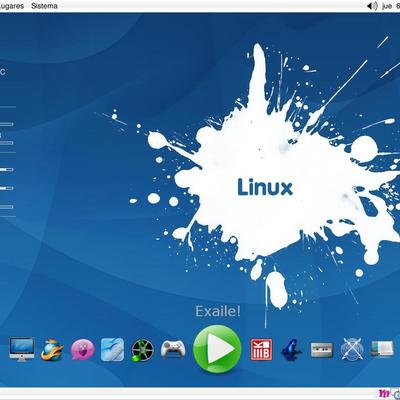Viewport: 400px width, 400px height.
Task: Open the Sistema menu
Action: [x=44, y=6]
